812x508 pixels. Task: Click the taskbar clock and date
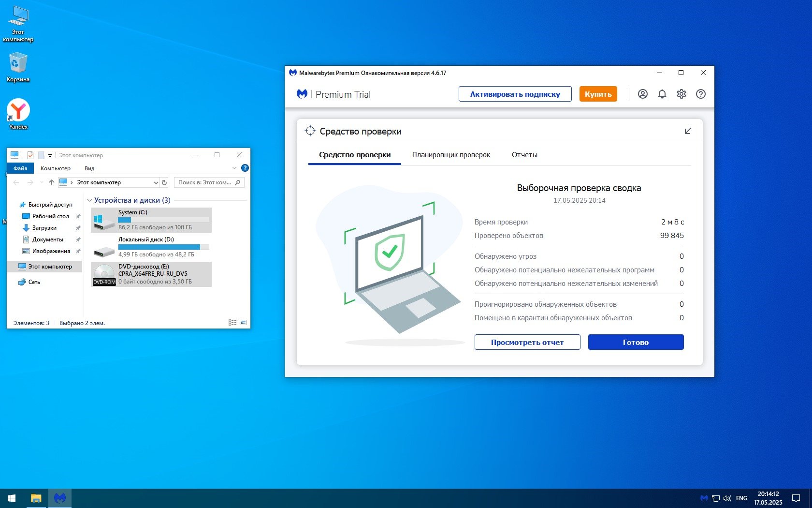coord(768,498)
